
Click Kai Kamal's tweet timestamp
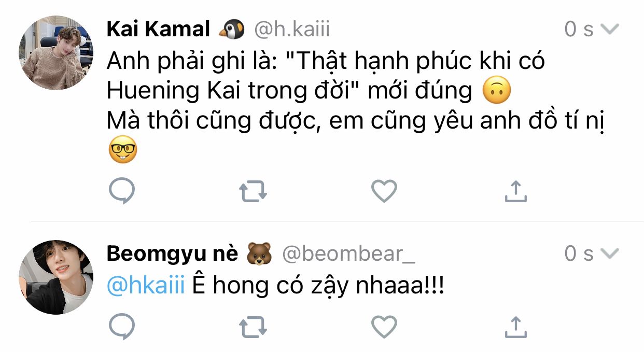[x=579, y=30]
